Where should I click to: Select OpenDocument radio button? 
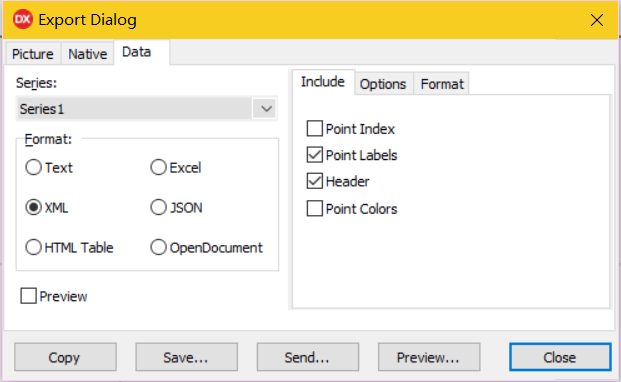tap(158, 247)
